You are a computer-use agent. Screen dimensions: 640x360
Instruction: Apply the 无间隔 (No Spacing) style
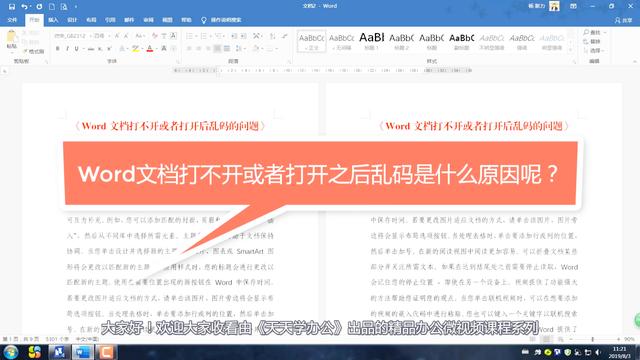coord(341,41)
